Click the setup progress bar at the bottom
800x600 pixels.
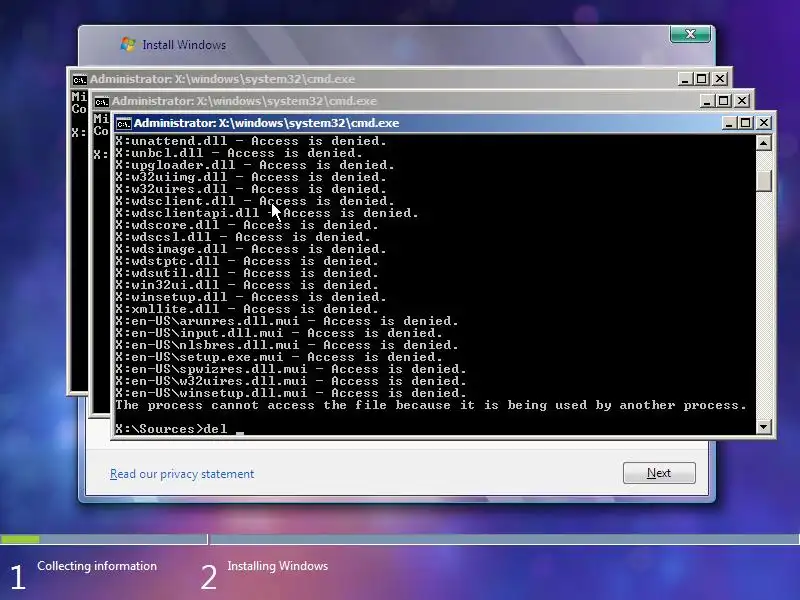point(400,539)
